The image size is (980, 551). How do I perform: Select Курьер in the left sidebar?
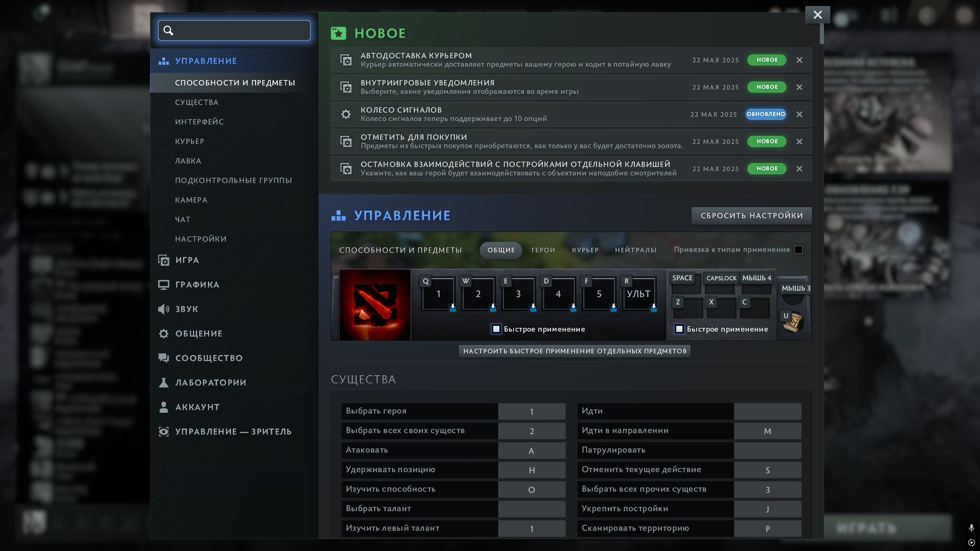[x=190, y=141]
